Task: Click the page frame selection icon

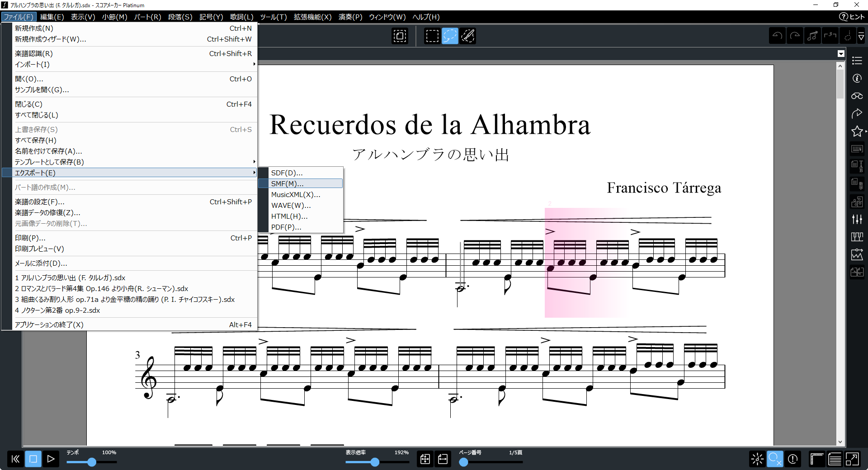Action: [x=400, y=36]
